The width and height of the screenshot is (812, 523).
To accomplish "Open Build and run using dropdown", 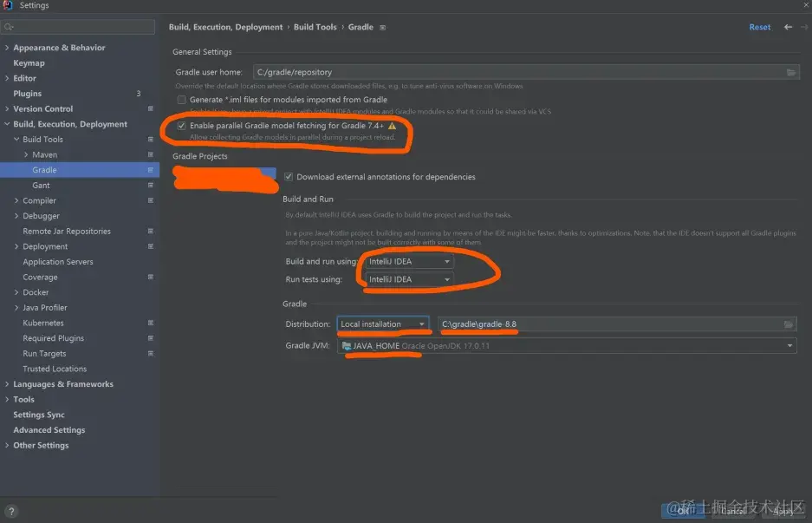I will click(x=408, y=261).
